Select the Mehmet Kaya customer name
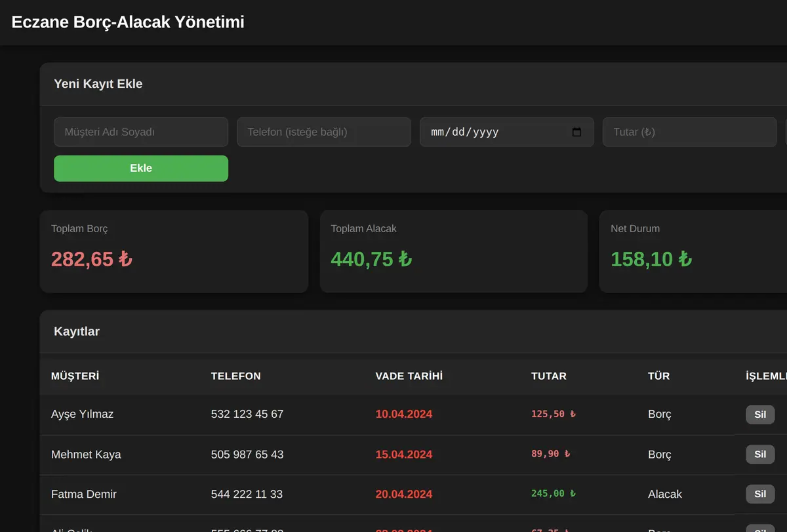The image size is (787, 532). pos(86,454)
